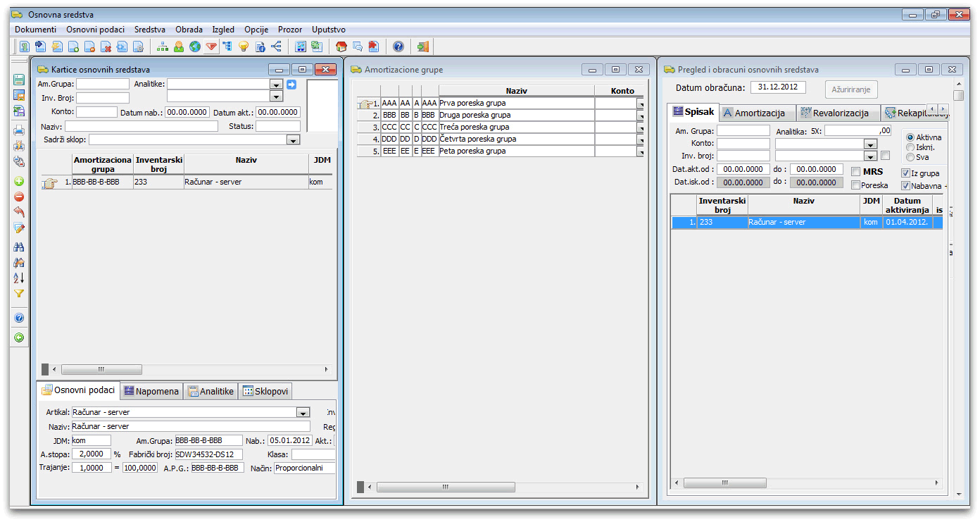Switch to the Amortizacija tab
This screenshot has width=980, height=522.
758,113
